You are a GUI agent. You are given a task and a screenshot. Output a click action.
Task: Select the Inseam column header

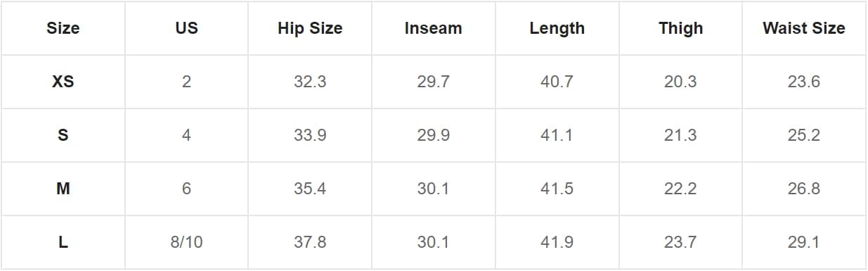(434, 28)
